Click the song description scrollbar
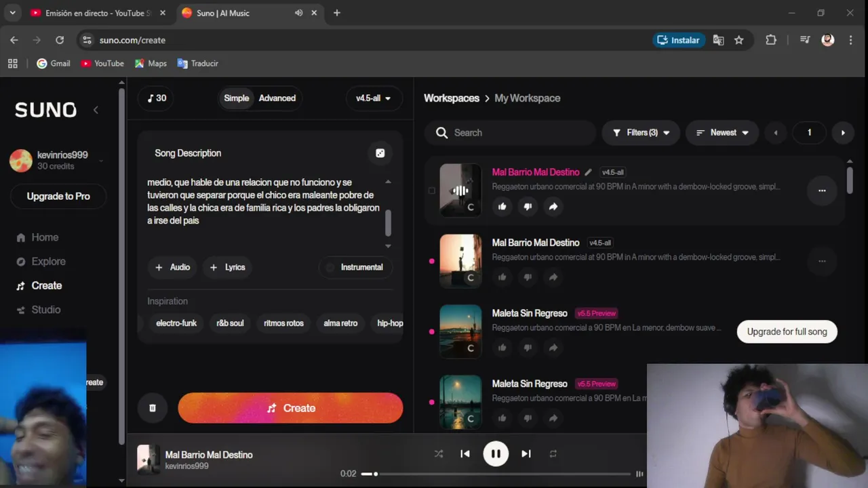This screenshot has width=868, height=488. 388,222
